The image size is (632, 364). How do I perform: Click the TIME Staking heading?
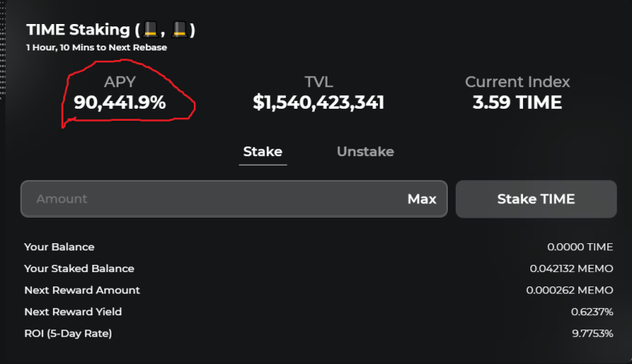coord(78,30)
